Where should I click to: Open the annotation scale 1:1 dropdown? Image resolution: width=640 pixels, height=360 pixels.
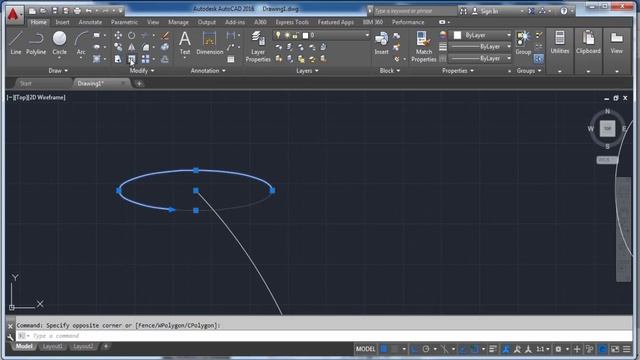pos(542,349)
